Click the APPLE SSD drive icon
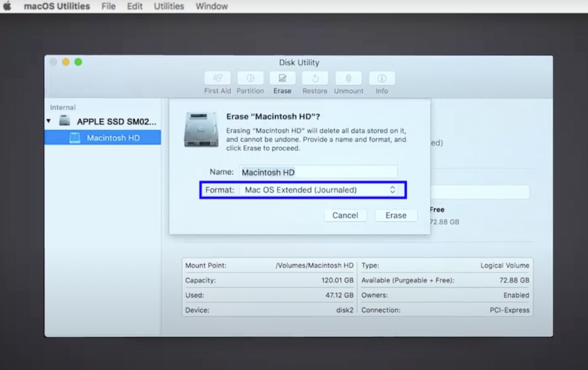The image size is (588, 370). (64, 121)
